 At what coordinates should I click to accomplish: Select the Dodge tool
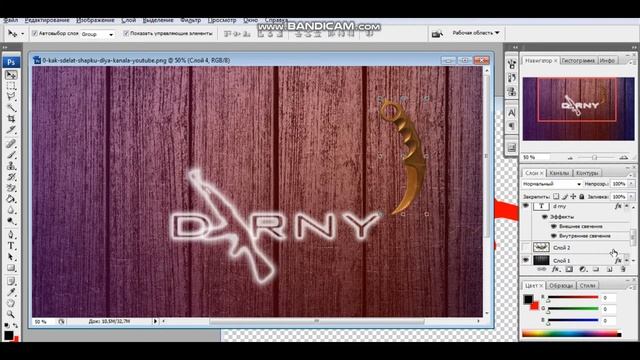tap(11, 221)
